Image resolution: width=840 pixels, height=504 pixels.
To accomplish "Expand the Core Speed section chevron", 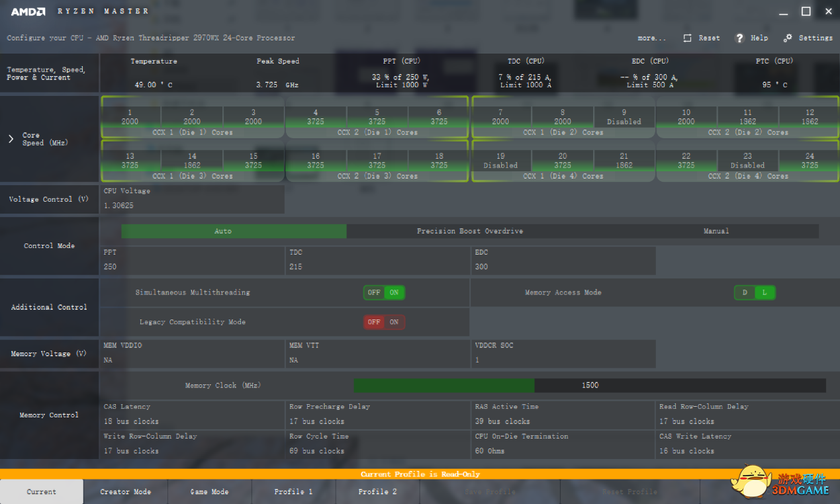I will point(11,139).
